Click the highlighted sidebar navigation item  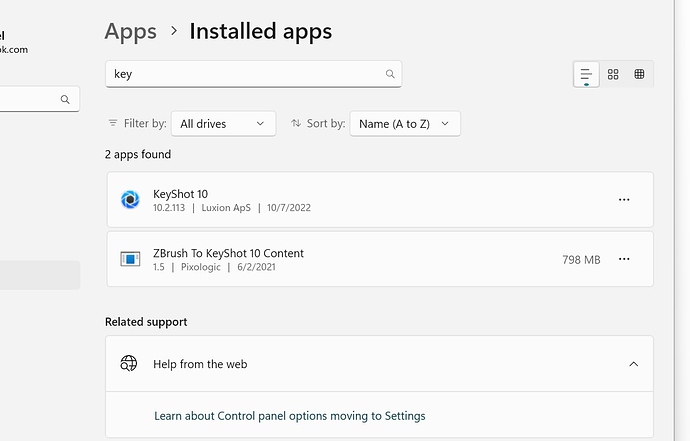[x=40, y=275]
